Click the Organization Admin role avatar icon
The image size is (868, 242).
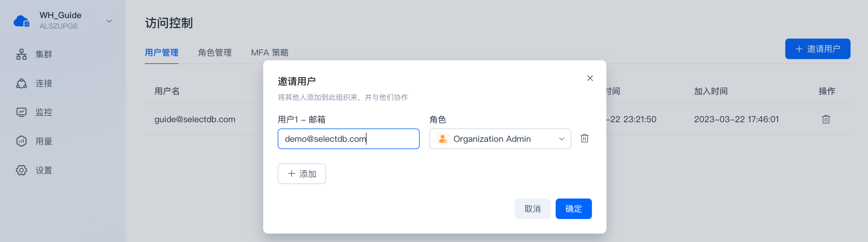[x=442, y=139]
